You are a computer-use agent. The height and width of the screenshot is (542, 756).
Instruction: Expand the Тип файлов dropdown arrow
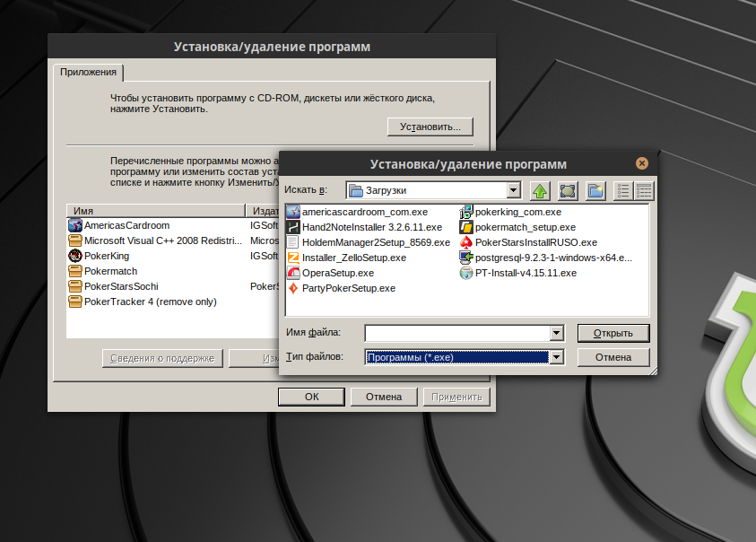pos(556,357)
